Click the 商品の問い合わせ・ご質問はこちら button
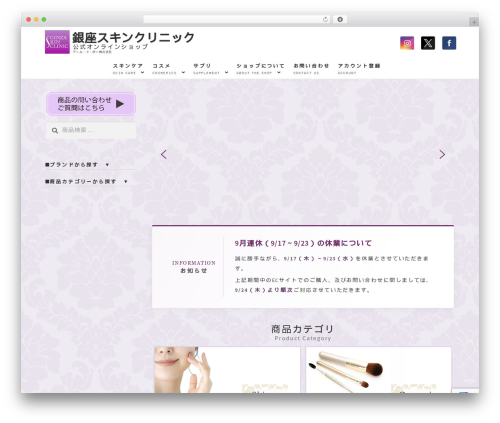500x423 pixels. pos(91,104)
